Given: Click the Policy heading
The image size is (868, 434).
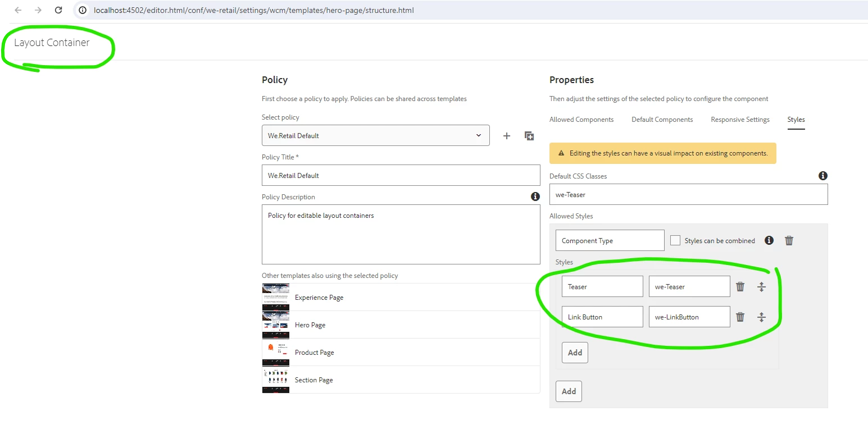Looking at the screenshot, I should [275, 80].
